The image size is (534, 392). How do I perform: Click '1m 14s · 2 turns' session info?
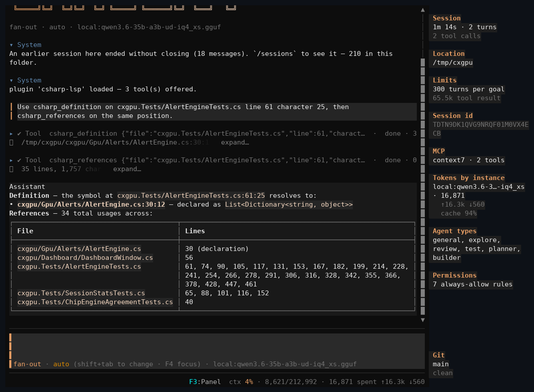(x=465, y=27)
